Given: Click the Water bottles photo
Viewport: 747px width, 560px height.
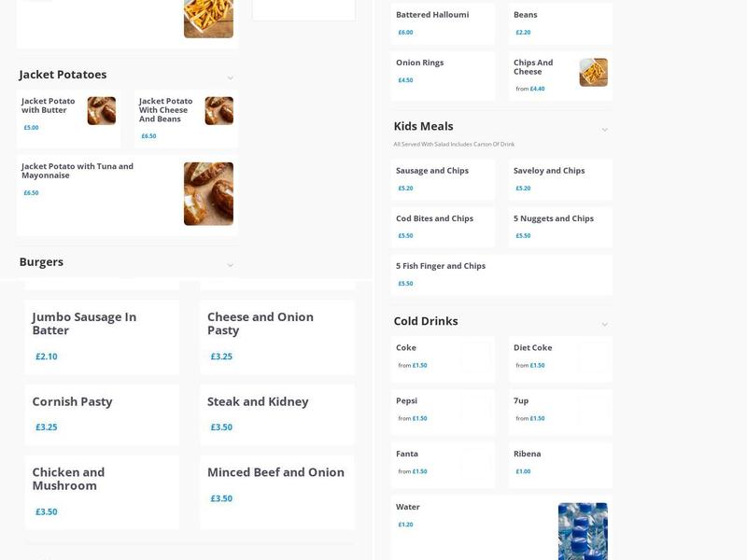Looking at the screenshot, I should 584,532.
